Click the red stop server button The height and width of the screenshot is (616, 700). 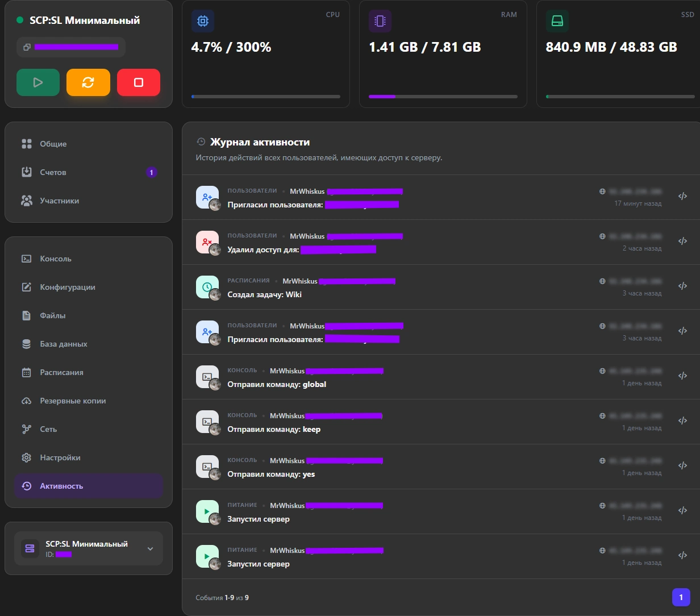pos(139,82)
